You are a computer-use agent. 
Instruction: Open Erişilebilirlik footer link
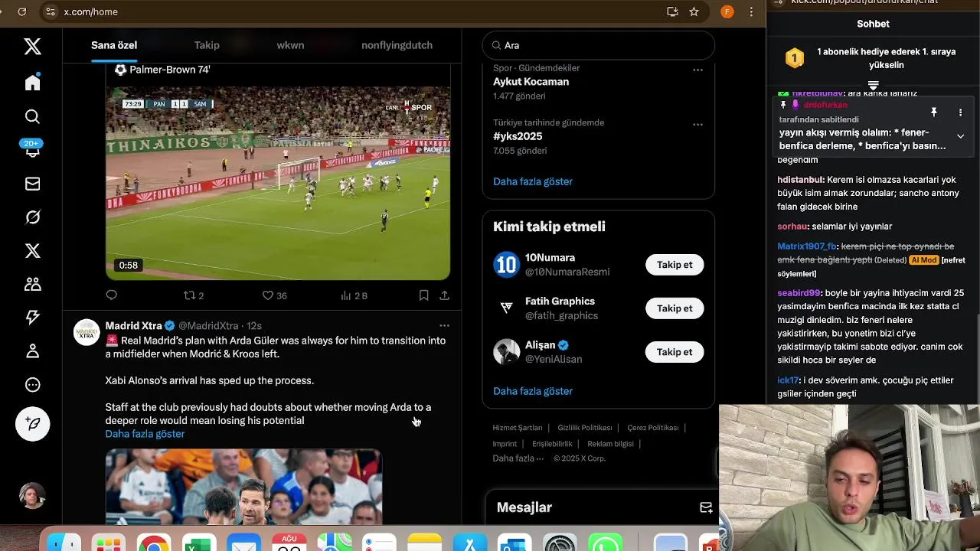tap(552, 444)
